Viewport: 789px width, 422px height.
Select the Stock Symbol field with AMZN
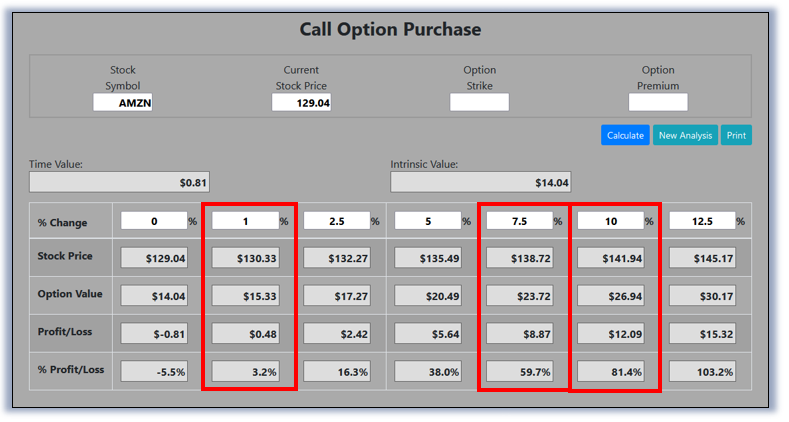click(123, 103)
